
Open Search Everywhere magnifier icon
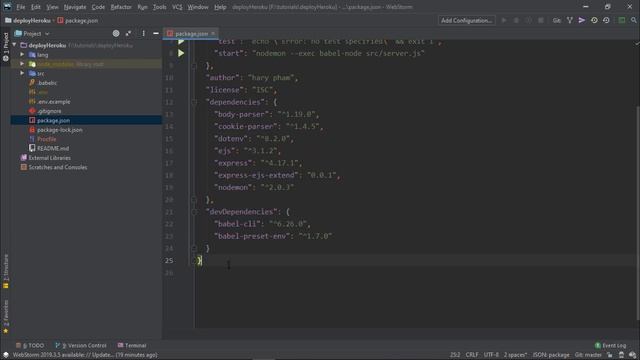click(633, 20)
